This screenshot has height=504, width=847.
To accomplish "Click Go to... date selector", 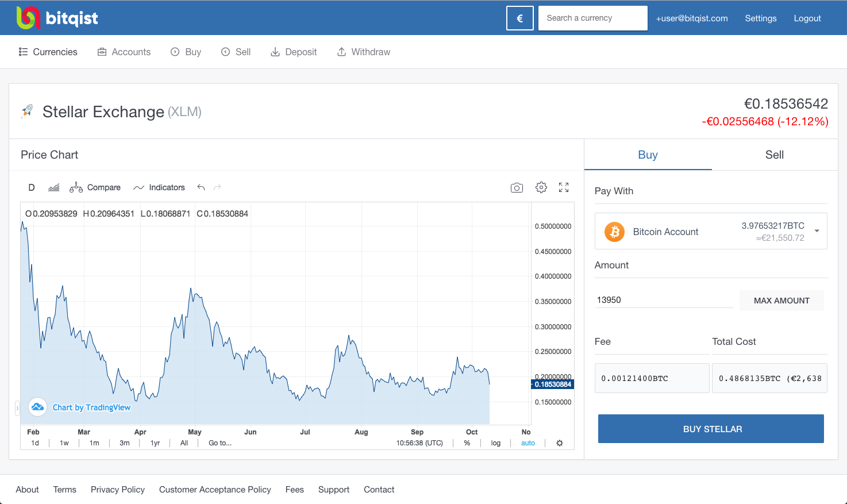I will click(x=220, y=443).
